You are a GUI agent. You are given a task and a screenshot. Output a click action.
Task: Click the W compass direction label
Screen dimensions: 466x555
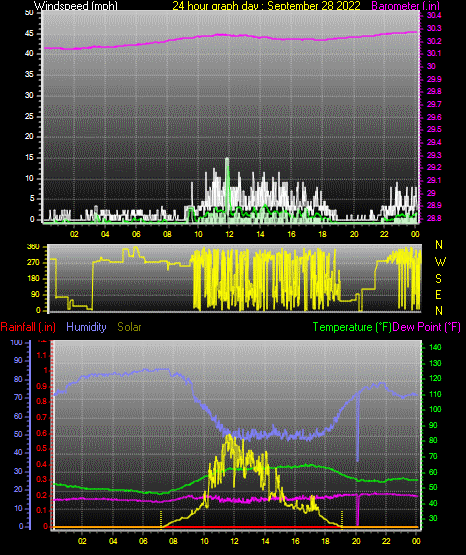(440, 262)
